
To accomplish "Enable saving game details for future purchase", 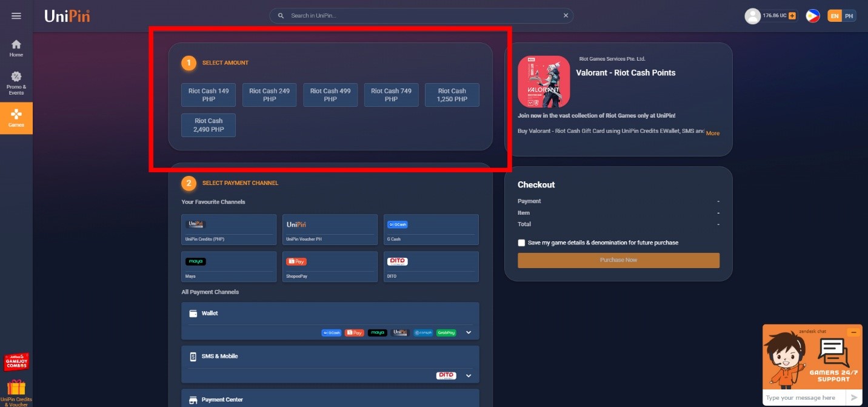I will (521, 242).
